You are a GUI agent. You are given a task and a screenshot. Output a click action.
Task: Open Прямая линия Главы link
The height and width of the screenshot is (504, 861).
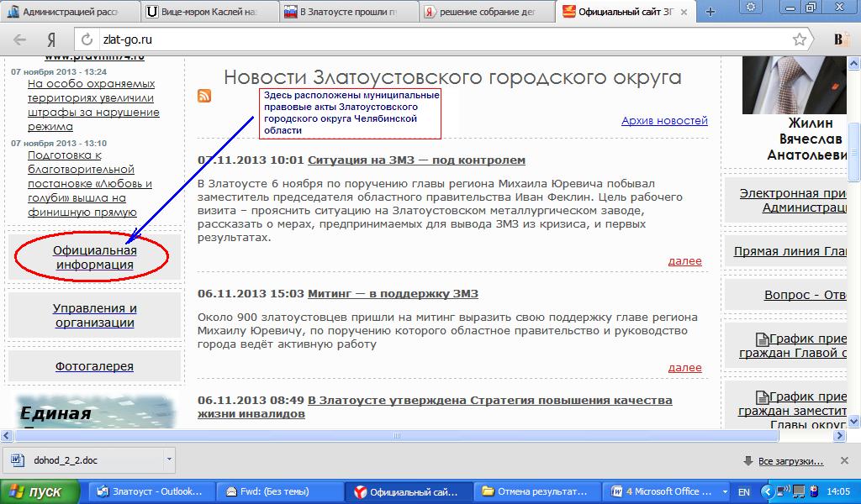point(790,251)
